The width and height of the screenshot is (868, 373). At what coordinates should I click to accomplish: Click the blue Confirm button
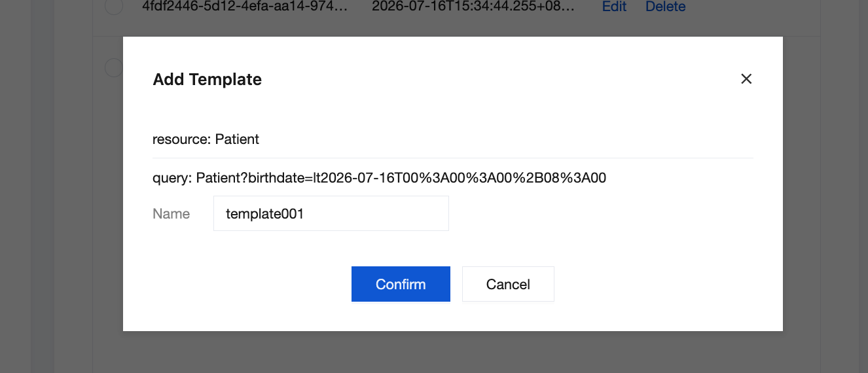[401, 284]
